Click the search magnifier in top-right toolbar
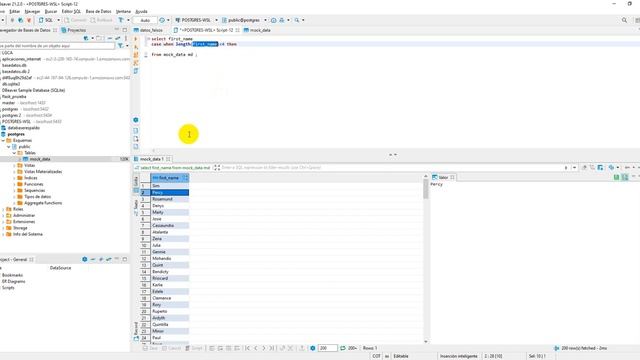 [x=624, y=20]
